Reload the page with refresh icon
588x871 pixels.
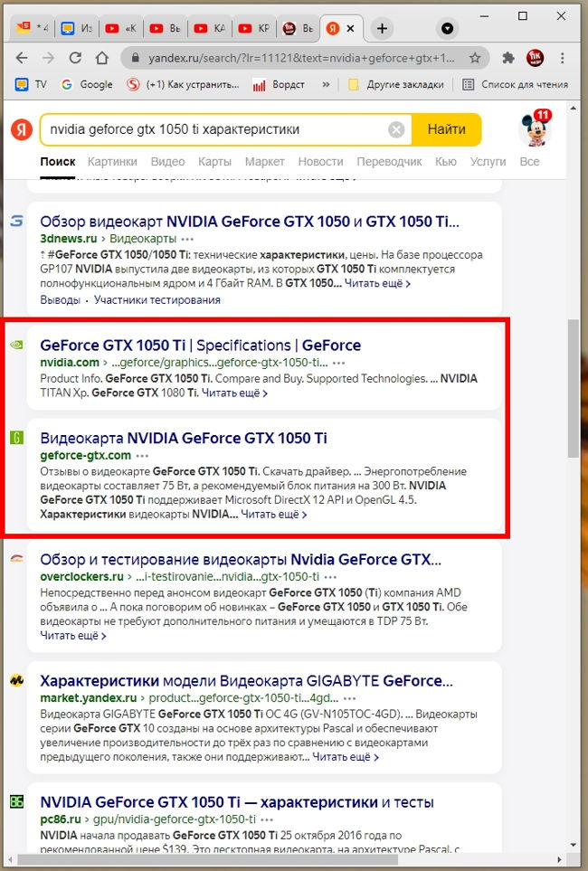coord(75,58)
